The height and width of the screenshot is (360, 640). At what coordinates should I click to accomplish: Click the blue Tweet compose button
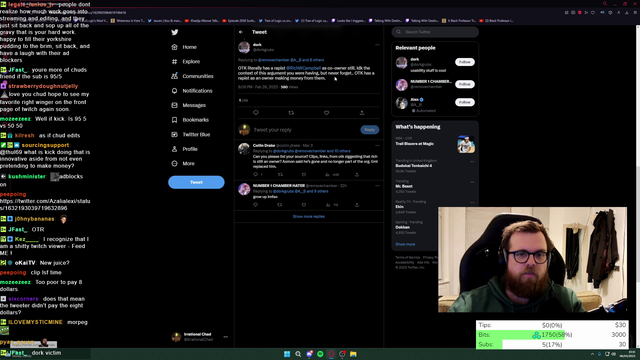[x=196, y=182]
